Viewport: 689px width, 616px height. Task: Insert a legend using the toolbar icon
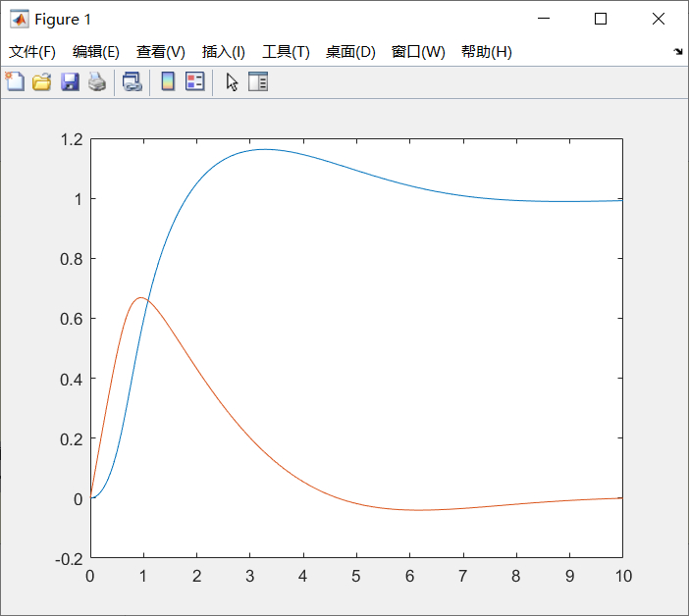tap(195, 81)
